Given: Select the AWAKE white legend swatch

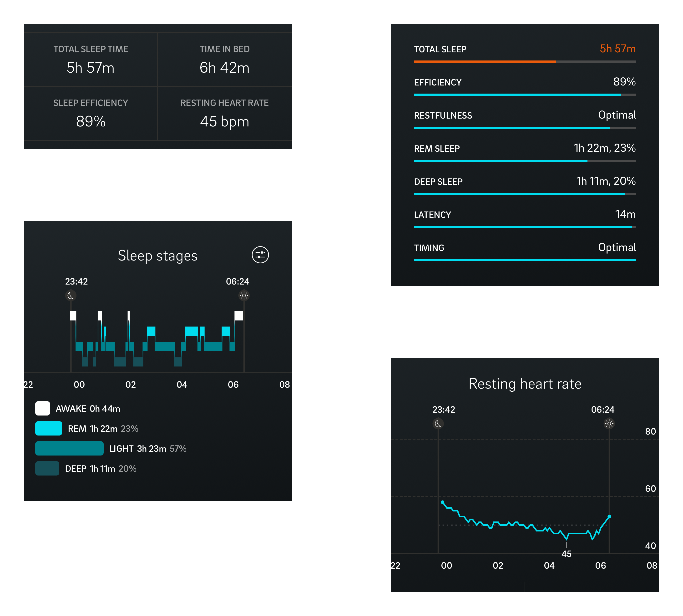Looking at the screenshot, I should coord(43,408).
